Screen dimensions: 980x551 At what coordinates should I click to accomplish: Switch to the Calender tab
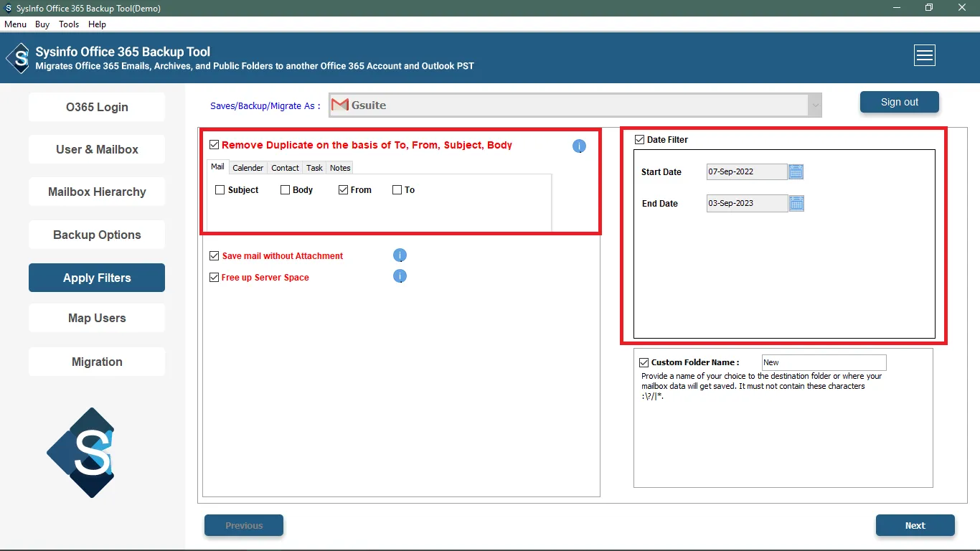(x=248, y=168)
